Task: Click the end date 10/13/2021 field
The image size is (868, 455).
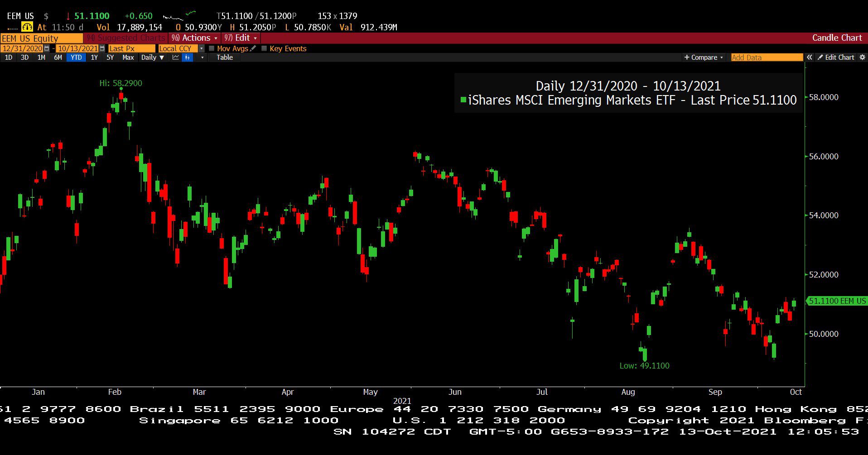Action: click(77, 48)
